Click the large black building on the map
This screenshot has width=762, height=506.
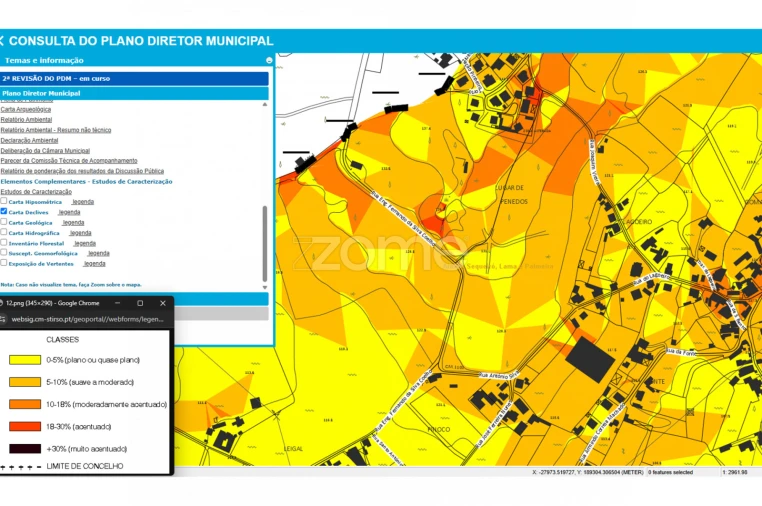590,358
